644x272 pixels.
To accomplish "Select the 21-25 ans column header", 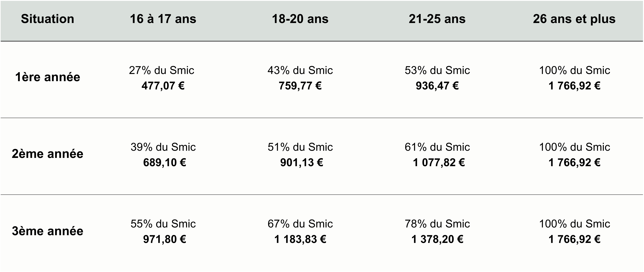I will (437, 19).
